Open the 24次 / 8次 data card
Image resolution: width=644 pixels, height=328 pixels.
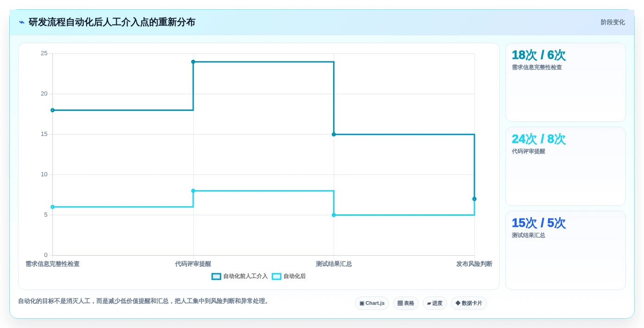566,167
